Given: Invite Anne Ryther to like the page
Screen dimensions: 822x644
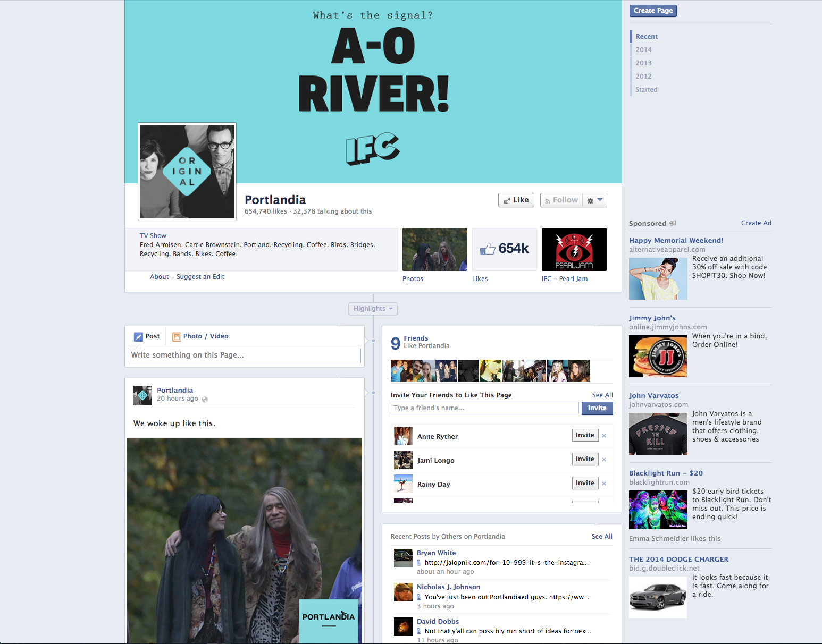Looking at the screenshot, I should click(x=585, y=435).
